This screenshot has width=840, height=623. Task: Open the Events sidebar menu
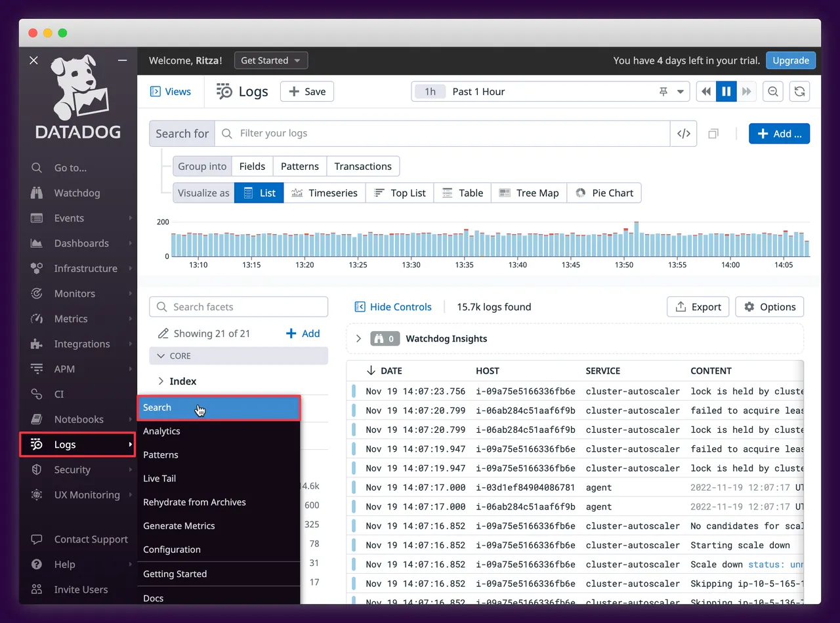69,218
